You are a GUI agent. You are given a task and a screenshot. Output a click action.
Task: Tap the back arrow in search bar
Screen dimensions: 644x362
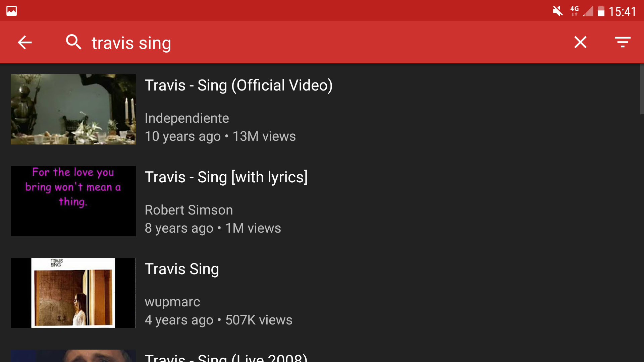pyautogui.click(x=24, y=43)
